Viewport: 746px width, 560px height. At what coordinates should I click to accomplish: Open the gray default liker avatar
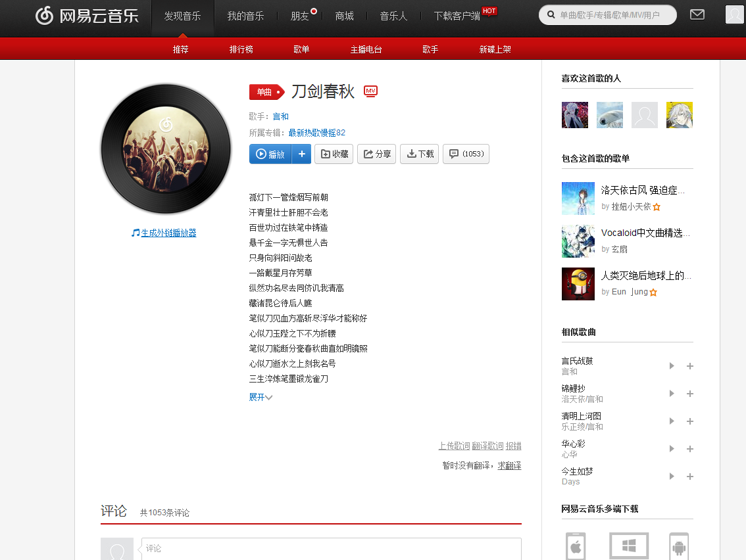click(645, 115)
